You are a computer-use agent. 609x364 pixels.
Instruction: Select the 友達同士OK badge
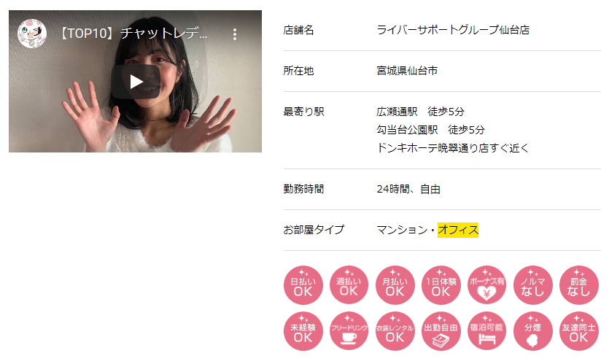[578, 331]
